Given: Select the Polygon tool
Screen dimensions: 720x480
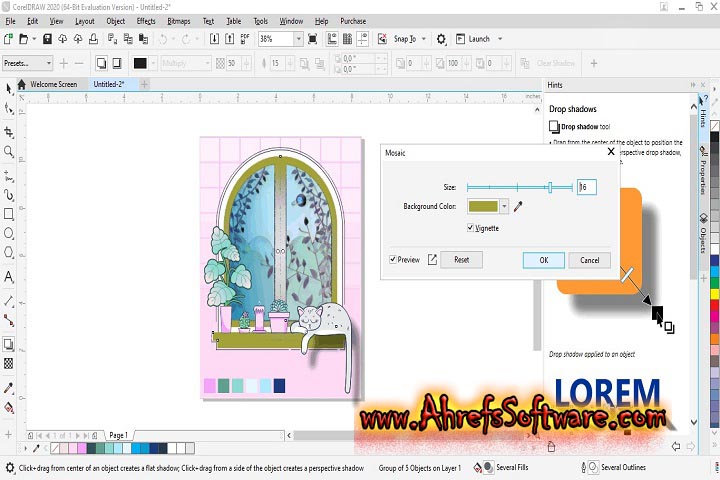Looking at the screenshot, I should tap(8, 252).
